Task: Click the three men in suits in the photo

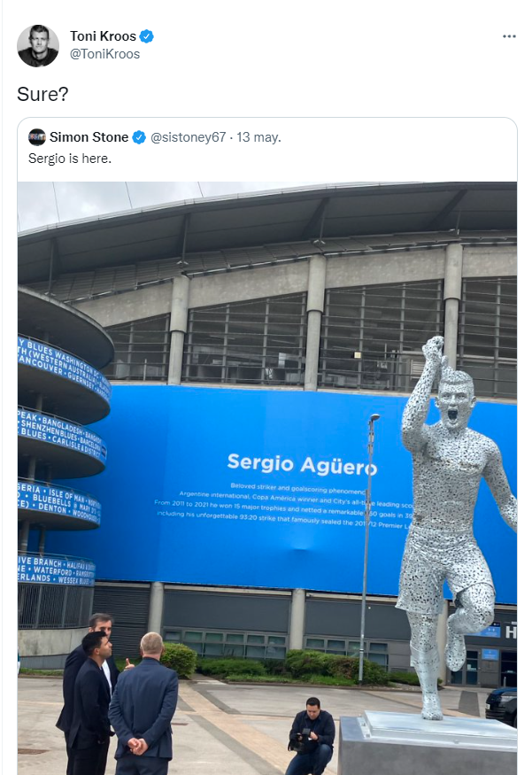Action: click(x=117, y=694)
